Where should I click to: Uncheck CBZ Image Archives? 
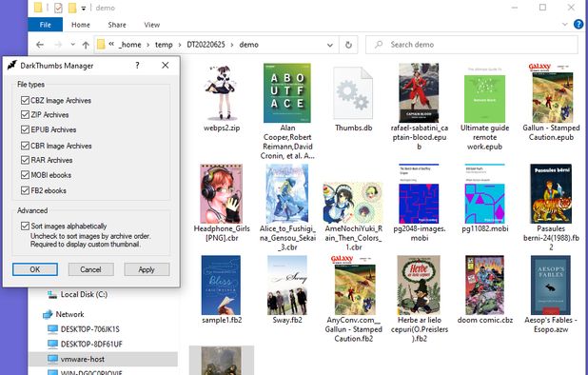(25, 100)
